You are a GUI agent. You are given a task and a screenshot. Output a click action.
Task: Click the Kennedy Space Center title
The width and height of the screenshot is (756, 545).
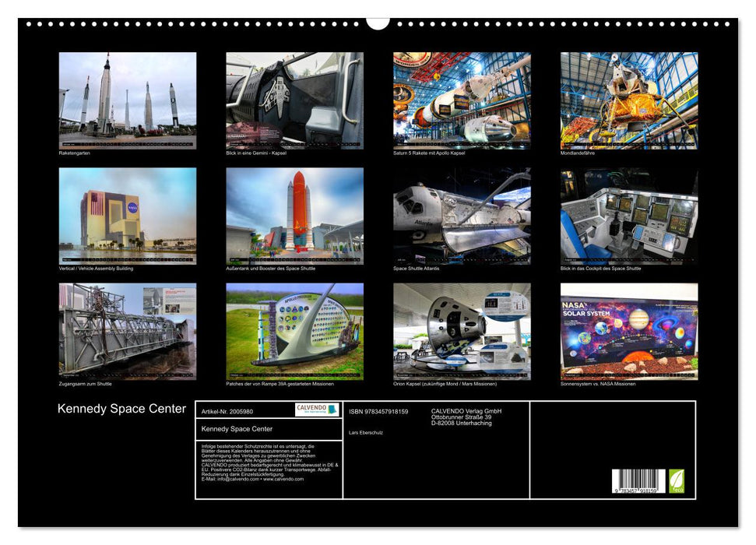point(121,408)
